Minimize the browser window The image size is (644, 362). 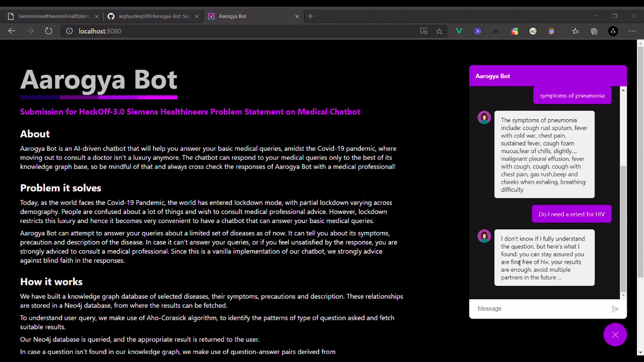(x=596, y=16)
